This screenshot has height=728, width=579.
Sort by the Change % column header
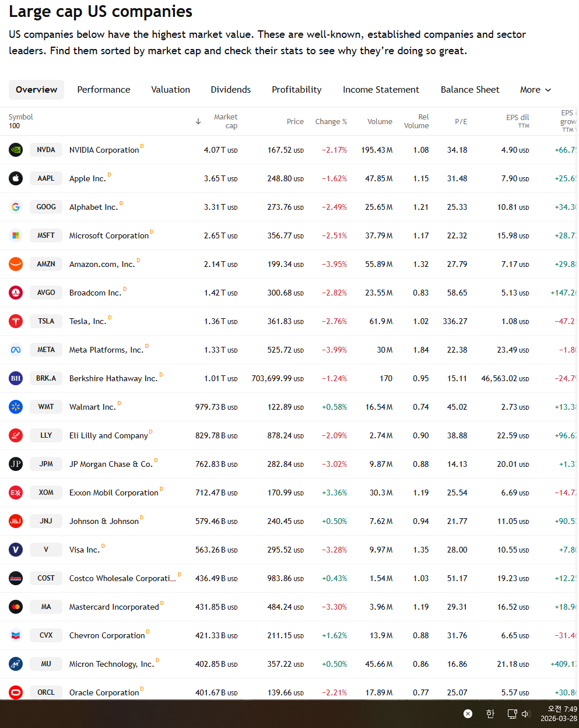coord(331,121)
